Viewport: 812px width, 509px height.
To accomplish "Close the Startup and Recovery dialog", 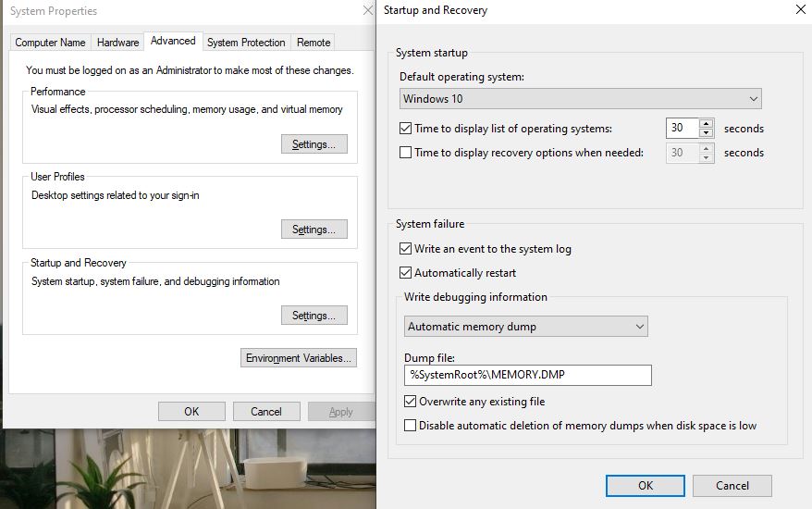I will [x=801, y=10].
